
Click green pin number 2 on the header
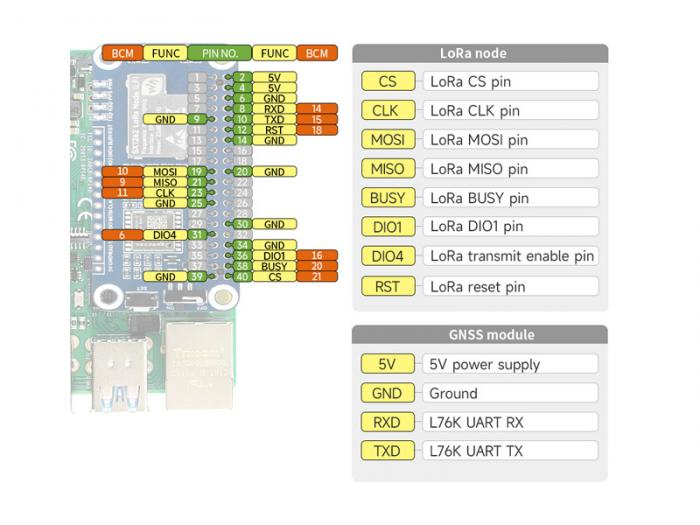pyautogui.click(x=242, y=77)
